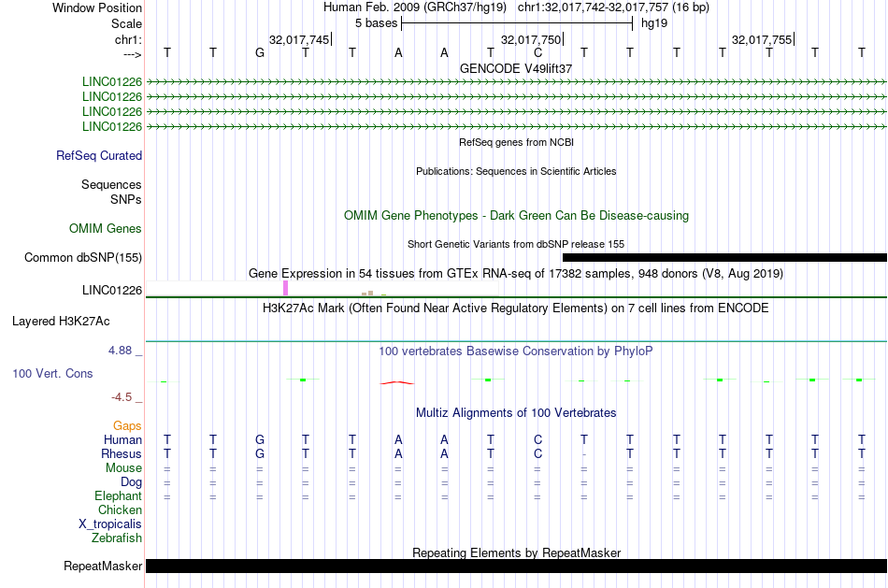
Task: Open the "GENCODE V49lift37" track title
Action: point(516,68)
